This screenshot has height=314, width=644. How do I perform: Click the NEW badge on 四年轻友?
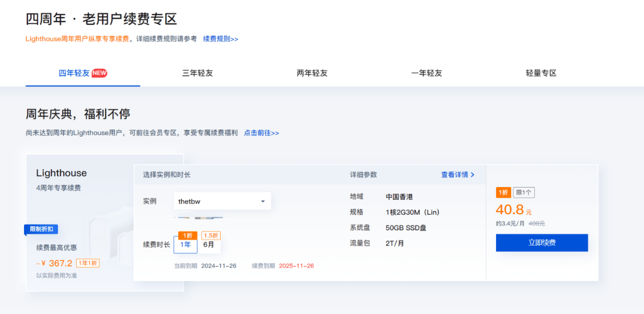click(x=99, y=73)
